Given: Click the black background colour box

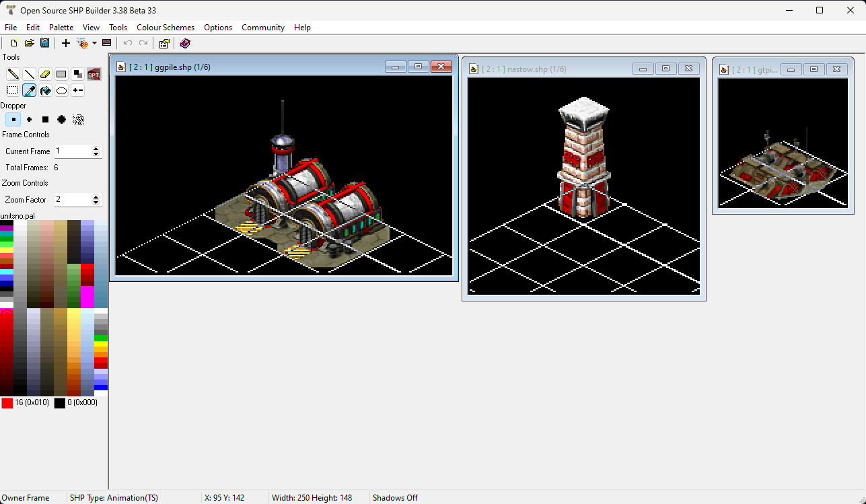Looking at the screenshot, I should click(60, 403).
